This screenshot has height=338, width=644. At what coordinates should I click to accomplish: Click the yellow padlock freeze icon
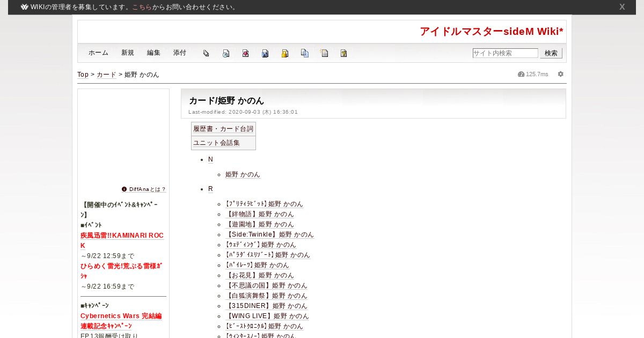click(x=285, y=53)
